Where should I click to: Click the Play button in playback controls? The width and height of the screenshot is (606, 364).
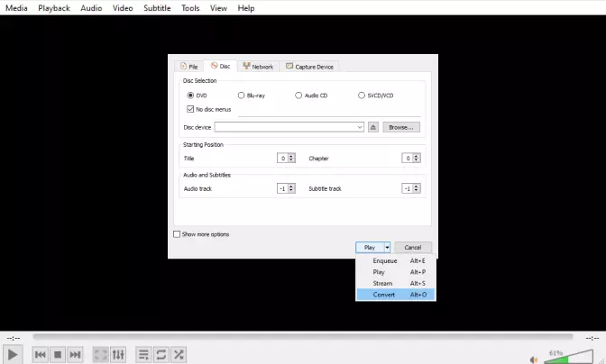point(13,354)
